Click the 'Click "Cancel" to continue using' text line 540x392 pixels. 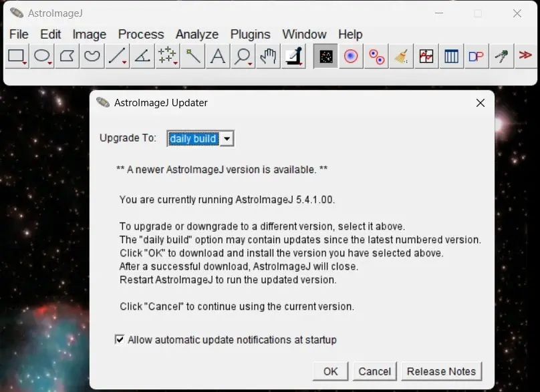[237, 307]
